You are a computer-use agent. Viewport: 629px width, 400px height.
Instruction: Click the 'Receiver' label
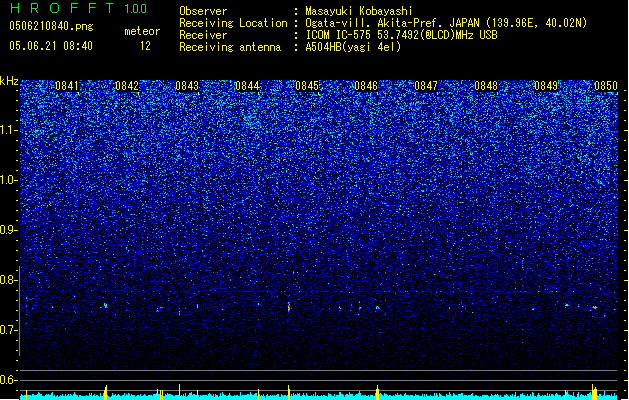coord(203,35)
